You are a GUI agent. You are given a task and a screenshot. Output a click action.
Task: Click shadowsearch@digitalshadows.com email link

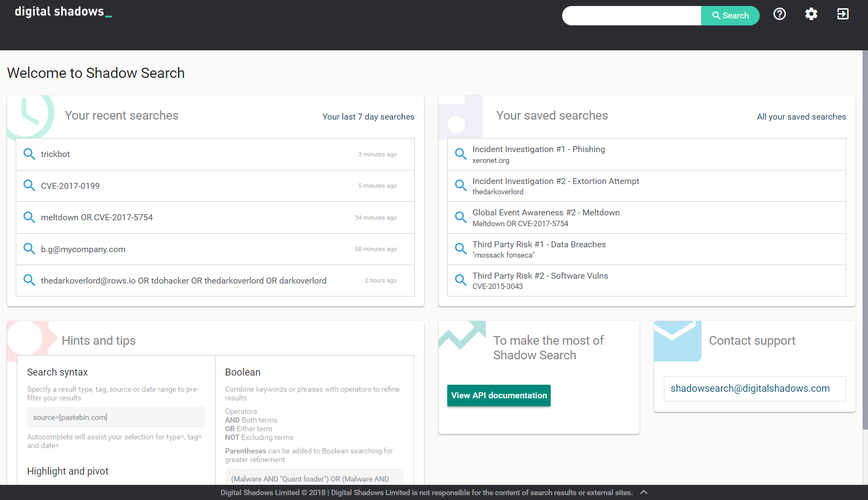[x=750, y=389]
